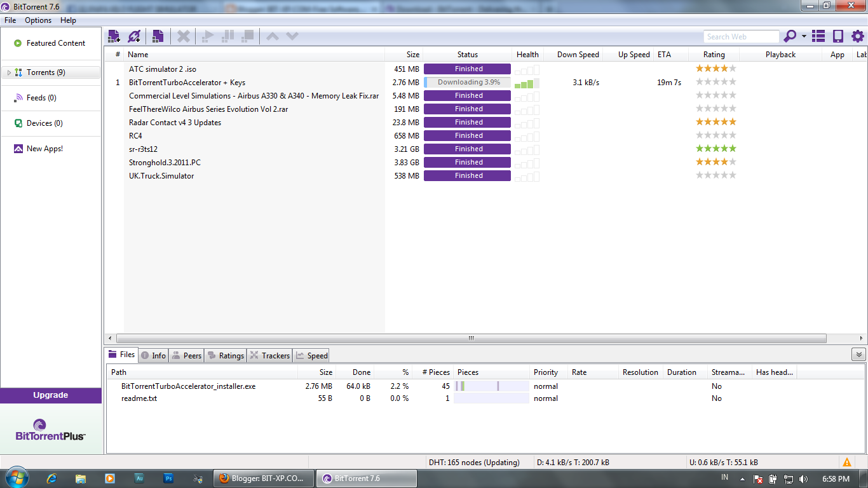Switch to Blogger Firefox taskbar window

tap(264, 478)
